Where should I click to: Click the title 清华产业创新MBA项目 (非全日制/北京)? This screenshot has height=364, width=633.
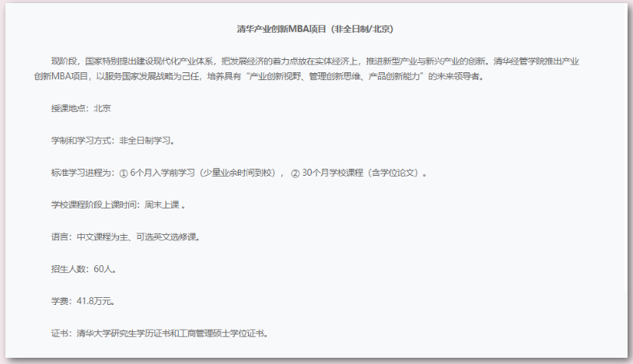coord(315,29)
